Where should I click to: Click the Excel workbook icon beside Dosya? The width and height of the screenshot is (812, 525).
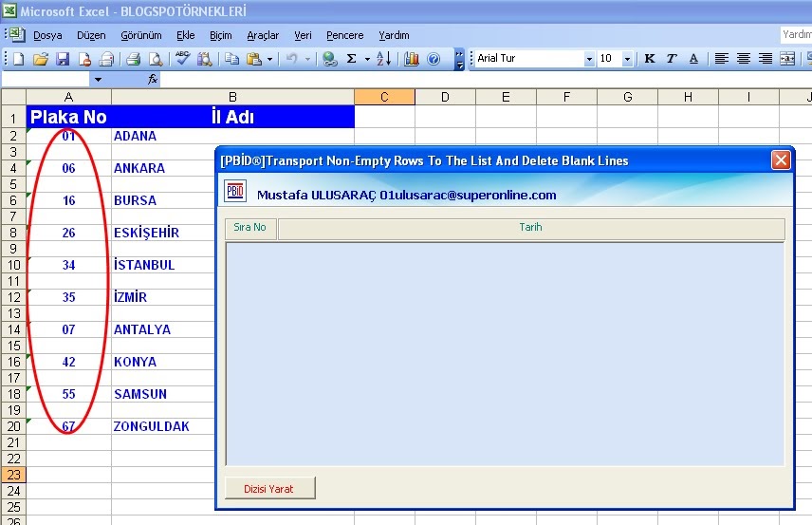pos(17,35)
